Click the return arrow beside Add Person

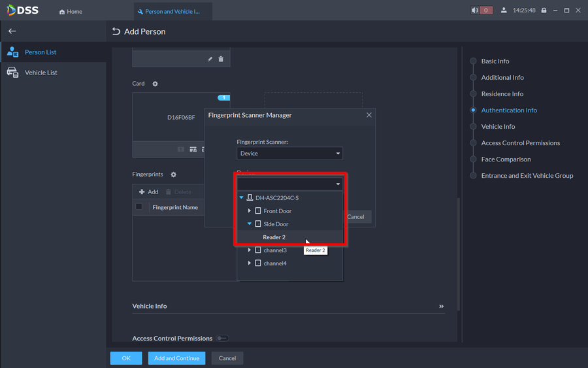116,31
